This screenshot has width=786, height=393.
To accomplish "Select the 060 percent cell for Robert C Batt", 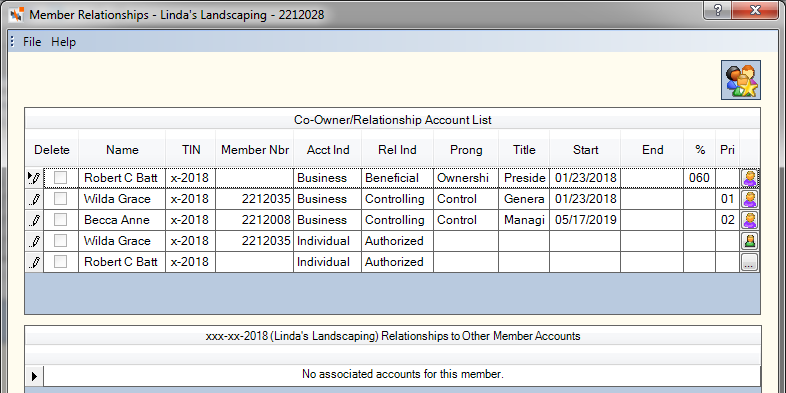I will tap(699, 178).
